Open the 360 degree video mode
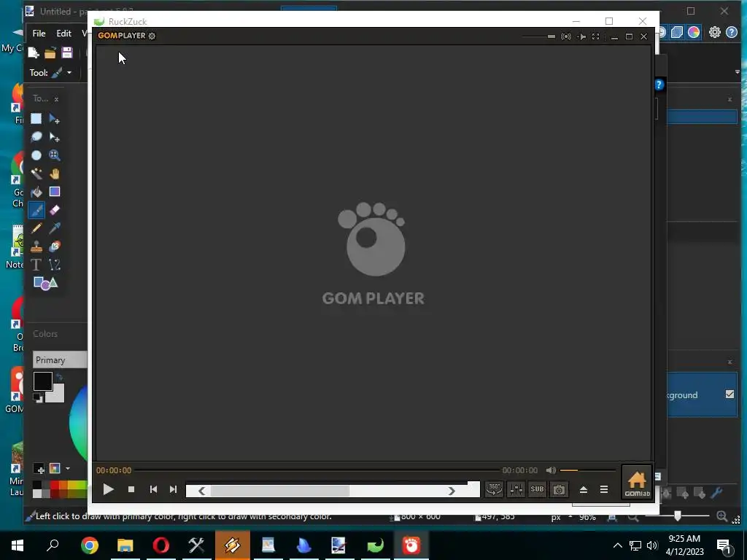This screenshot has width=747, height=560. tap(494, 489)
